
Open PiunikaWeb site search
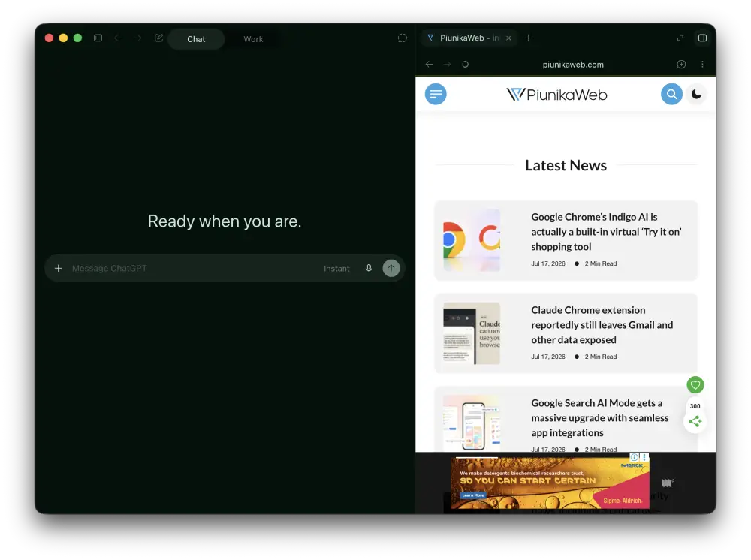point(671,94)
